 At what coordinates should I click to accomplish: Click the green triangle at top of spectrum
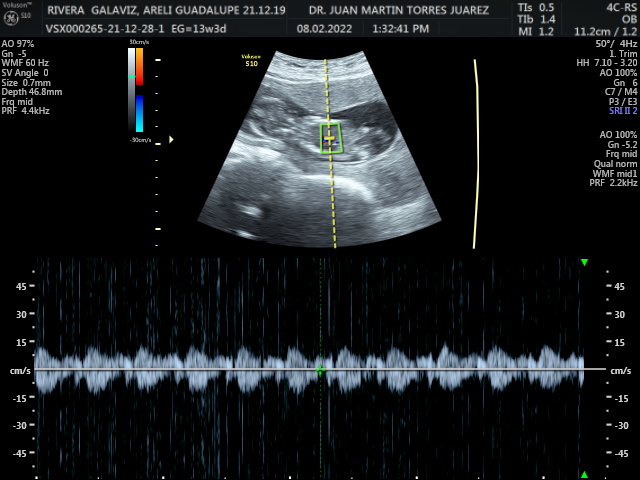[x=584, y=263]
